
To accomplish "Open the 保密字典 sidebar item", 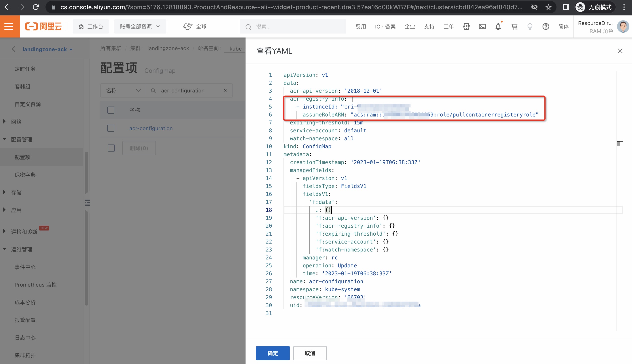I will point(25,175).
